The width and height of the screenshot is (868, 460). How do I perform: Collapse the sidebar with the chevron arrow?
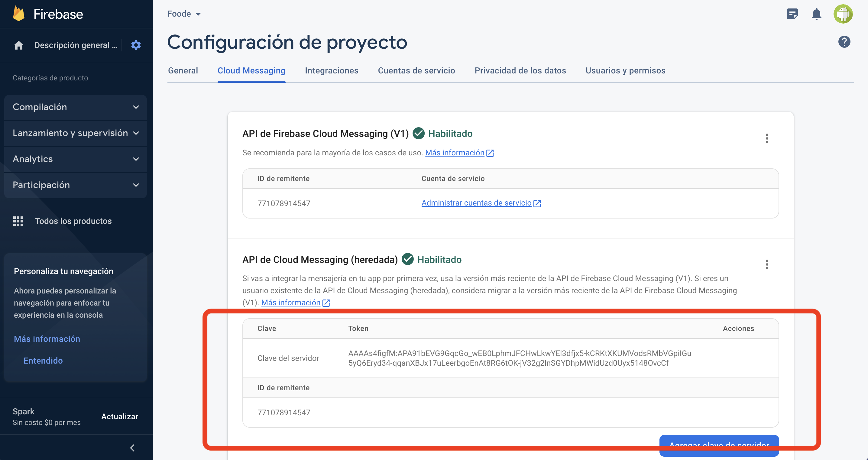(x=132, y=448)
